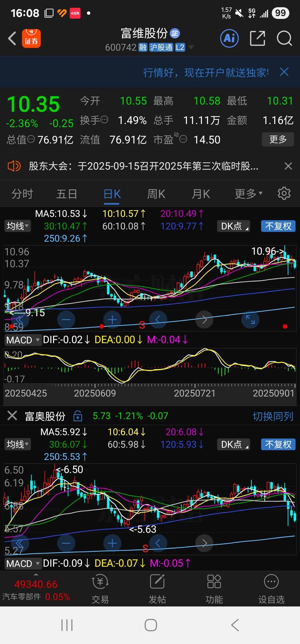Image resolution: width=300 pixels, height=644 pixels.
Task: Open the DK点 dropdown on 富维股份 chart
Action: coord(234,226)
